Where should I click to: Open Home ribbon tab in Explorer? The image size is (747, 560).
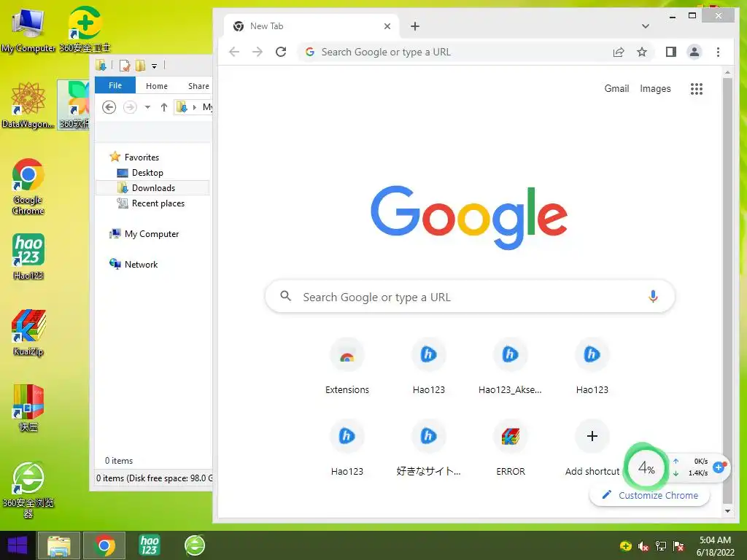(x=157, y=86)
